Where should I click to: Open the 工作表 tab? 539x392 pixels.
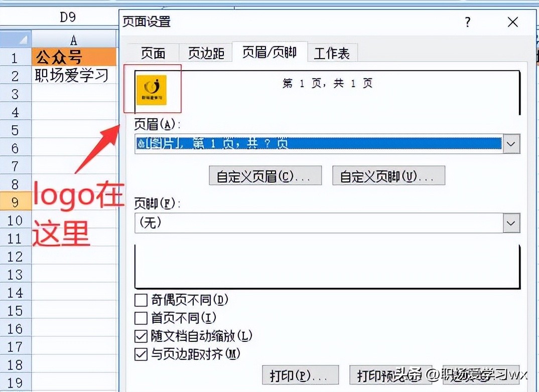pos(332,53)
